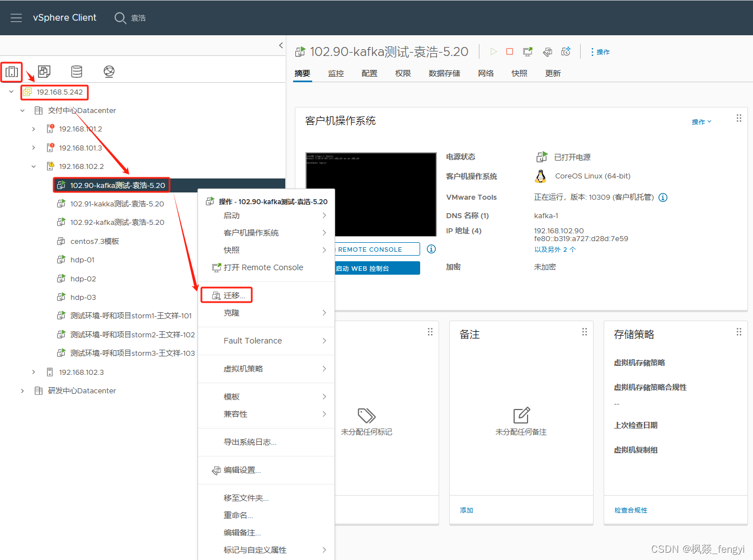The height and width of the screenshot is (560, 753).
Task: Click the storage policy card drag handle
Action: (739, 332)
